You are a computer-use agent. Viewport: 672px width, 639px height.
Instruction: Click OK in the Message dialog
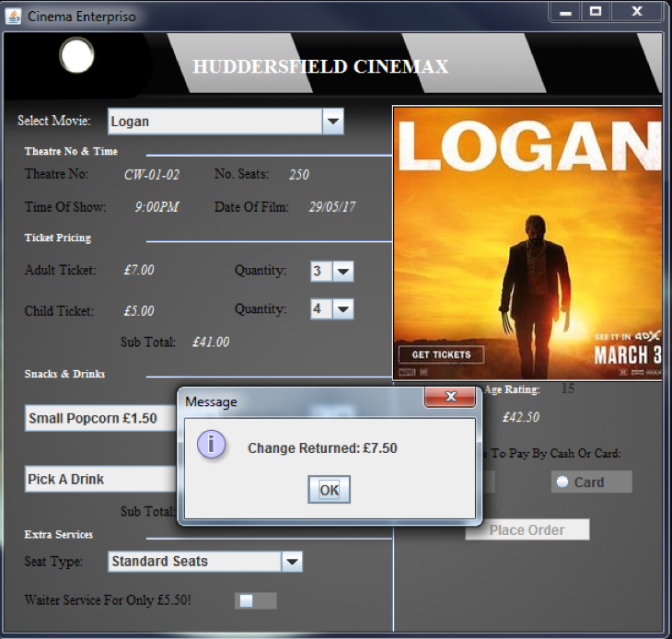[x=329, y=490]
